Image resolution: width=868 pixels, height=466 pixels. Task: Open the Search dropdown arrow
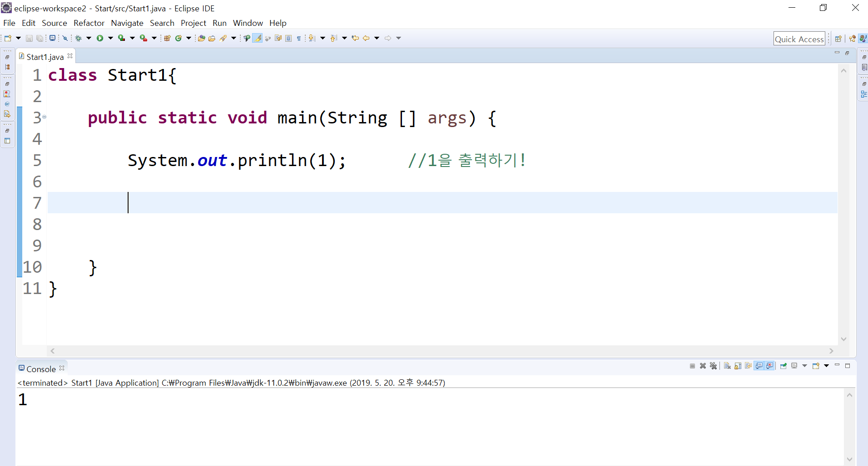(x=234, y=38)
